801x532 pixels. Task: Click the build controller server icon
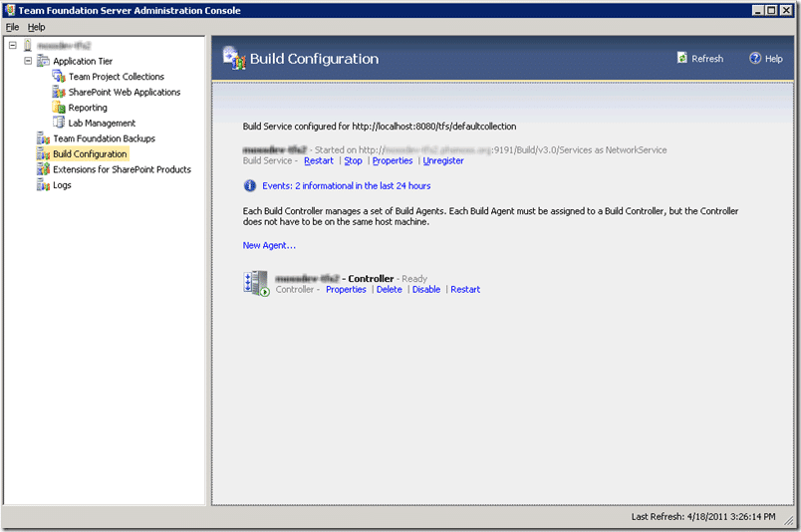pos(256,283)
